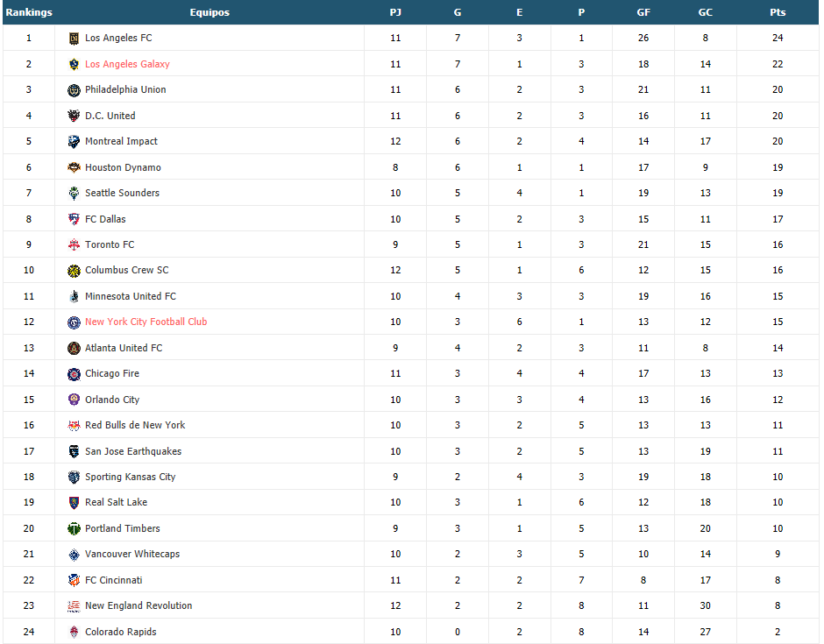Viewport: 824px width, 644px height.
Task: Click the Orlando City crest icon
Action: [75, 400]
